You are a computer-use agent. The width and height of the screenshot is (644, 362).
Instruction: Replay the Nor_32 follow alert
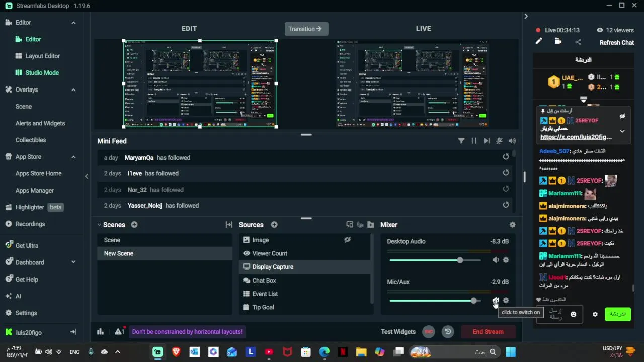point(506,189)
